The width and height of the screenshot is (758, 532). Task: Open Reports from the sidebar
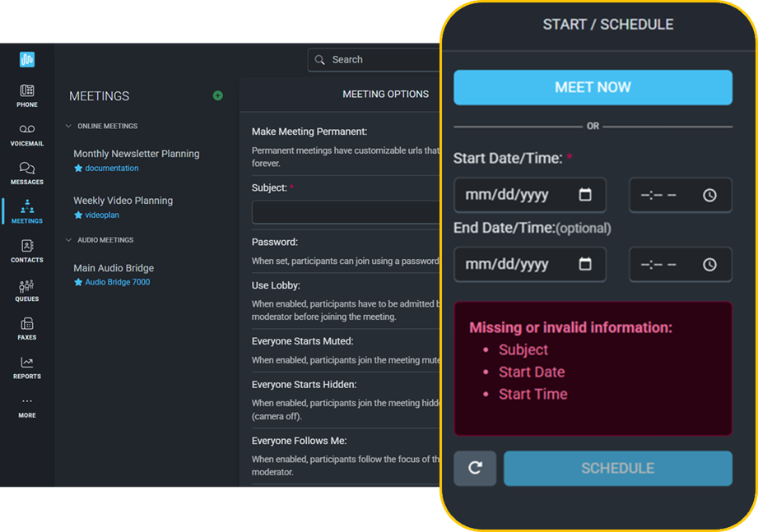pyautogui.click(x=27, y=367)
